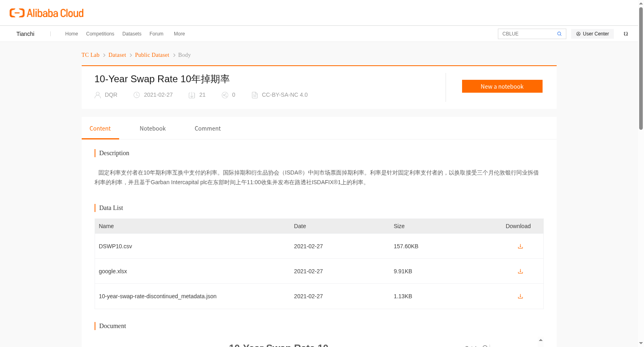
Task: Download the google.xlsx file
Action: [520, 271]
